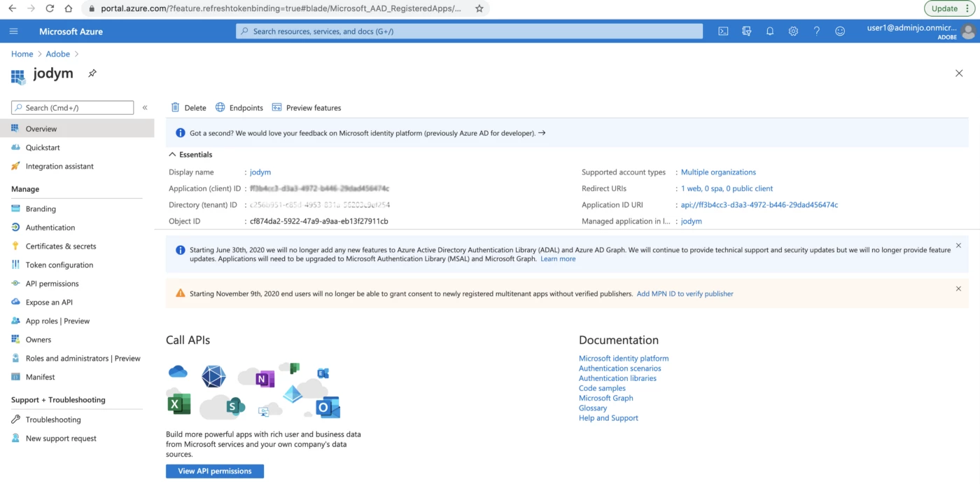Go to the Adobe breadcrumb

[58, 54]
